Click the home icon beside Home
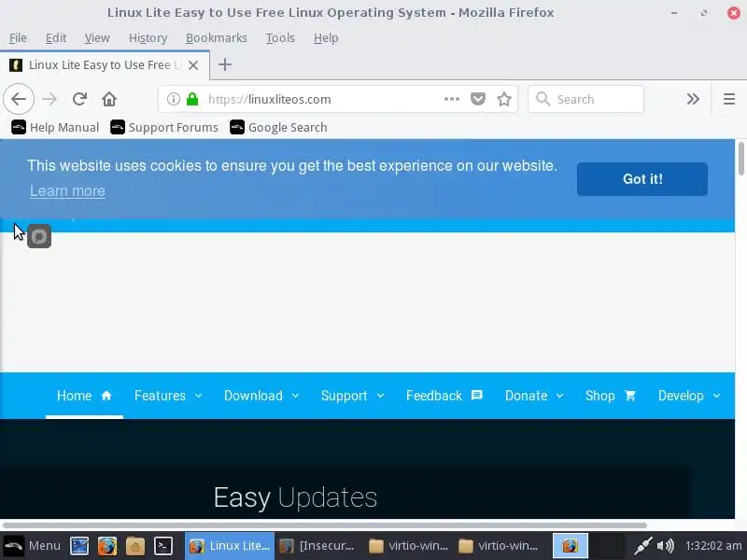The width and height of the screenshot is (747, 560). [x=106, y=396]
